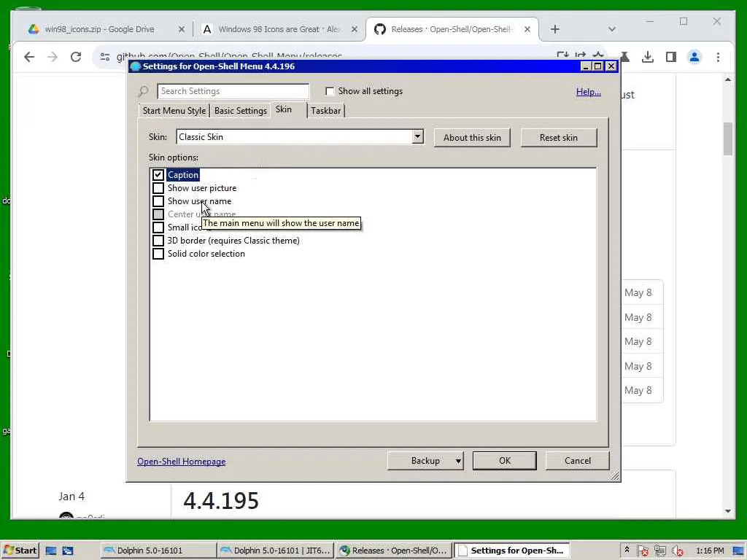Click the grayed Center user name checkbox
Image resolution: width=747 pixels, height=560 pixels.
[x=158, y=214]
